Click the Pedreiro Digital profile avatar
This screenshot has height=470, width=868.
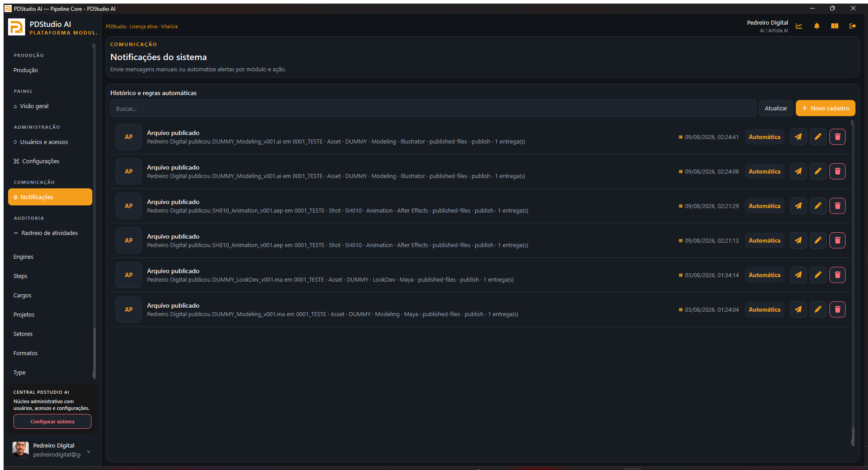pos(20,449)
